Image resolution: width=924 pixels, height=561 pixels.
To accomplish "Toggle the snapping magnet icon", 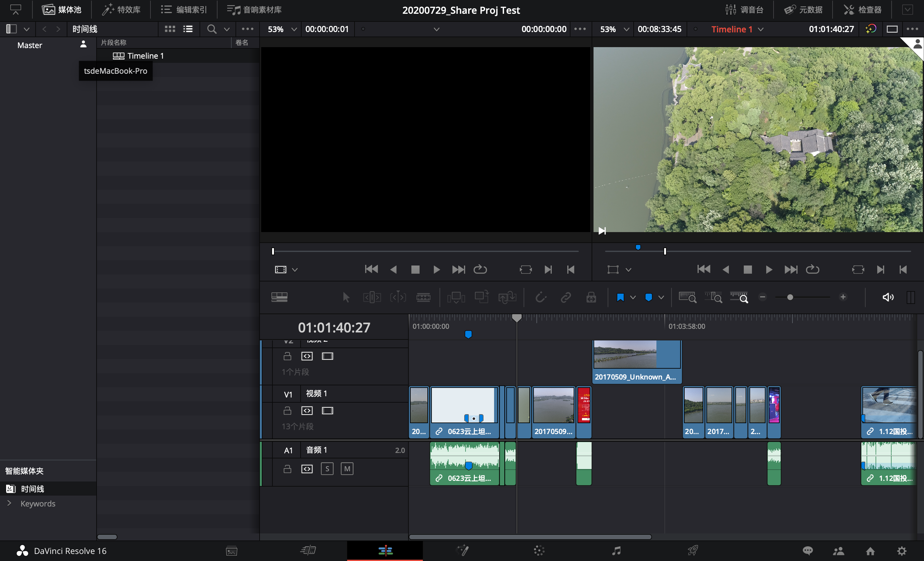I will click(540, 297).
